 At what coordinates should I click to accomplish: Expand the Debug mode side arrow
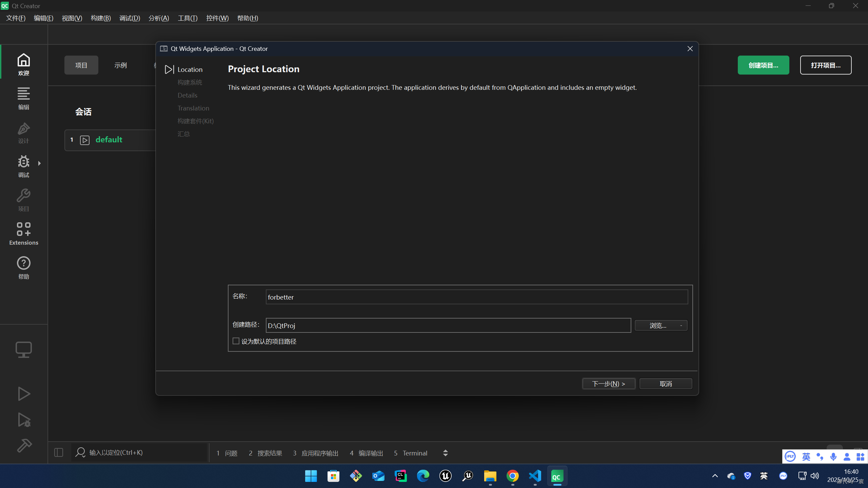pos(40,163)
